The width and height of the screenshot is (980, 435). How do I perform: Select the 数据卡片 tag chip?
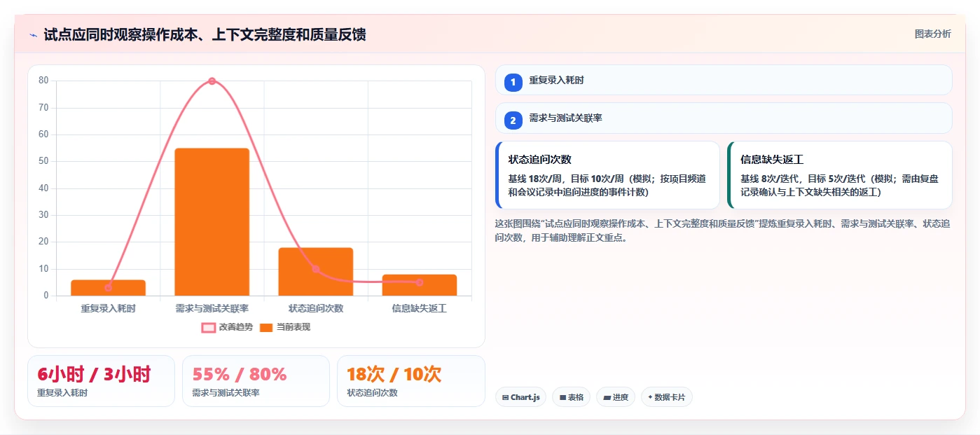(x=667, y=397)
